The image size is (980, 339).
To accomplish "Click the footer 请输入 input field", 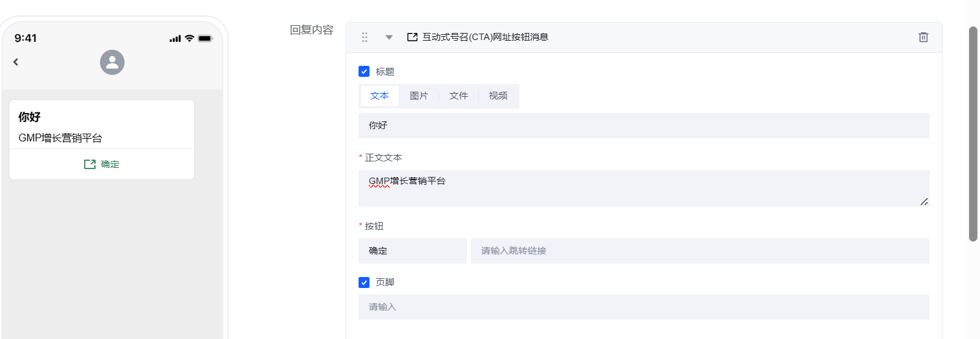I will click(643, 307).
